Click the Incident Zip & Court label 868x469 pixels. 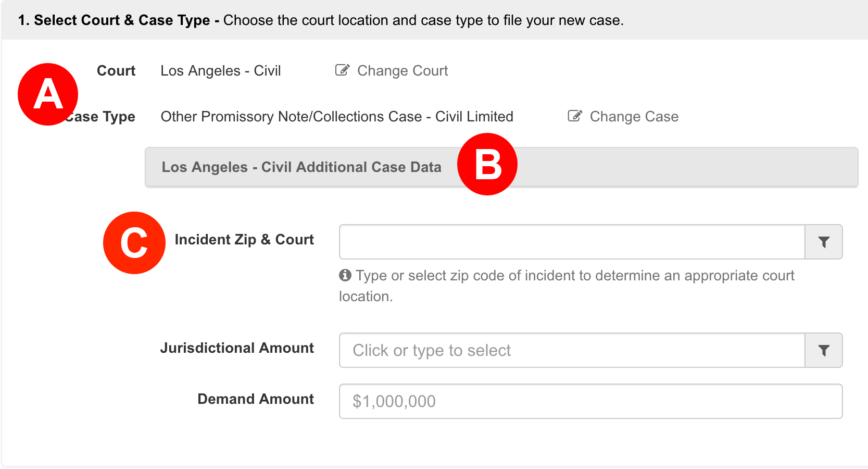[x=244, y=240]
